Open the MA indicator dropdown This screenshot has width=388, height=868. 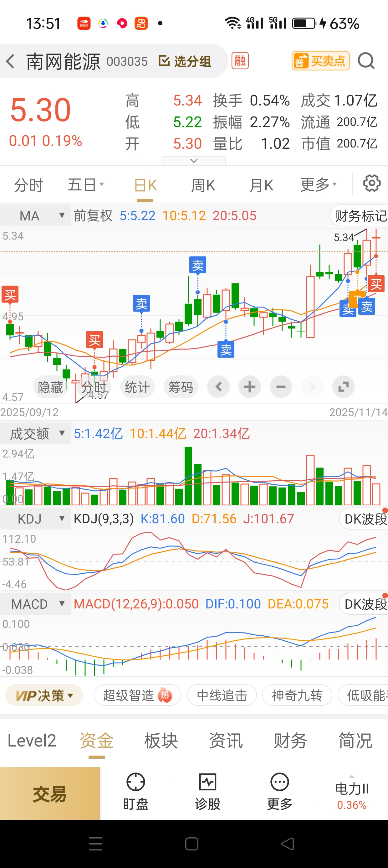(x=36, y=216)
